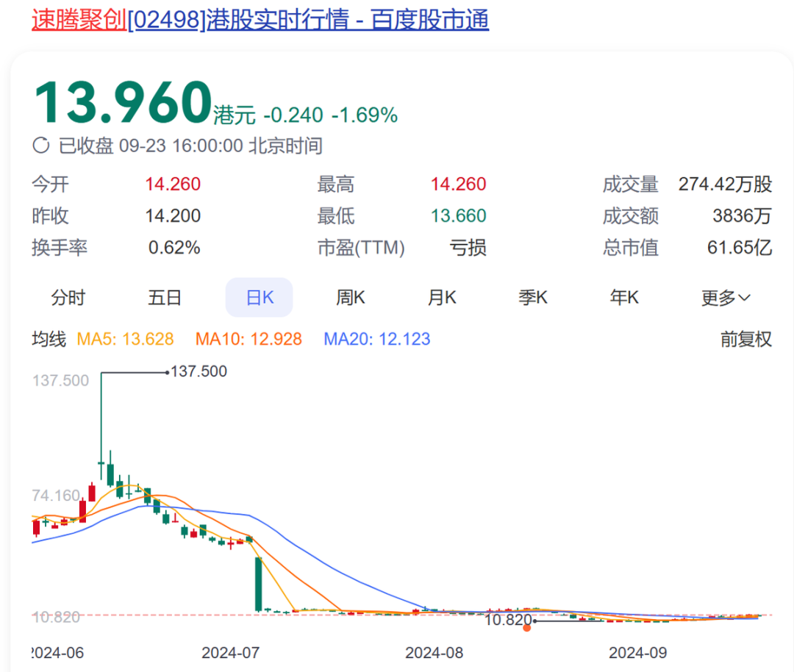Select the 日K chart tab
The height and width of the screenshot is (672, 794).
[x=260, y=297]
